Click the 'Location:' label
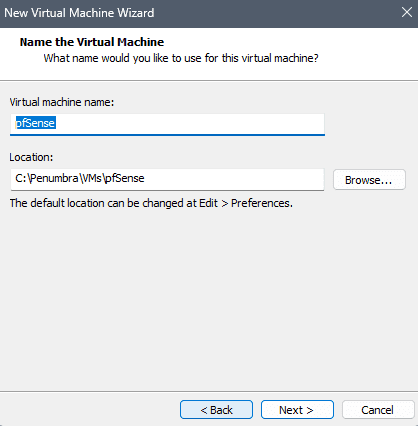Viewport: 418px width, 426px height. pos(31,157)
